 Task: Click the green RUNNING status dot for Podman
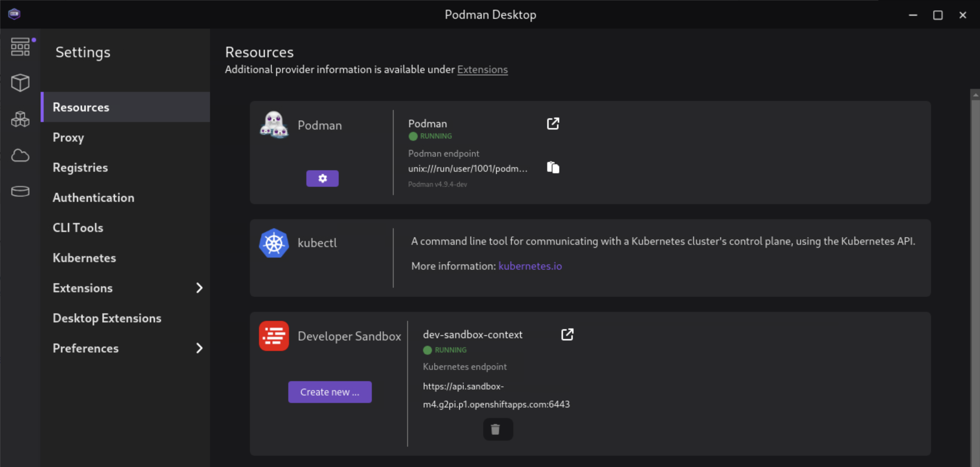click(x=413, y=136)
